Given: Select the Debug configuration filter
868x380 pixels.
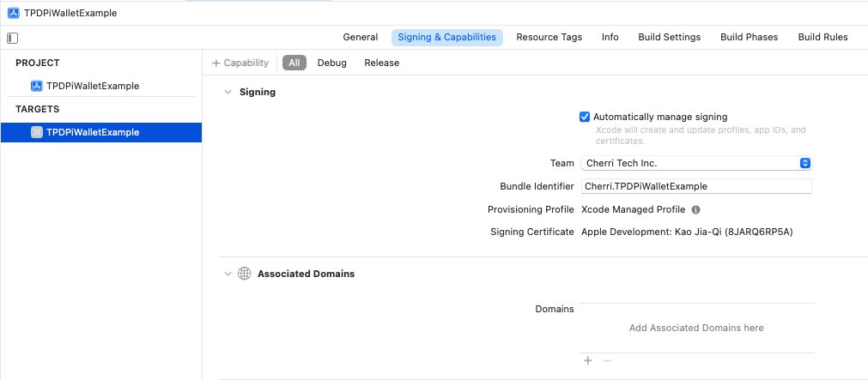Looking at the screenshot, I should coord(332,63).
